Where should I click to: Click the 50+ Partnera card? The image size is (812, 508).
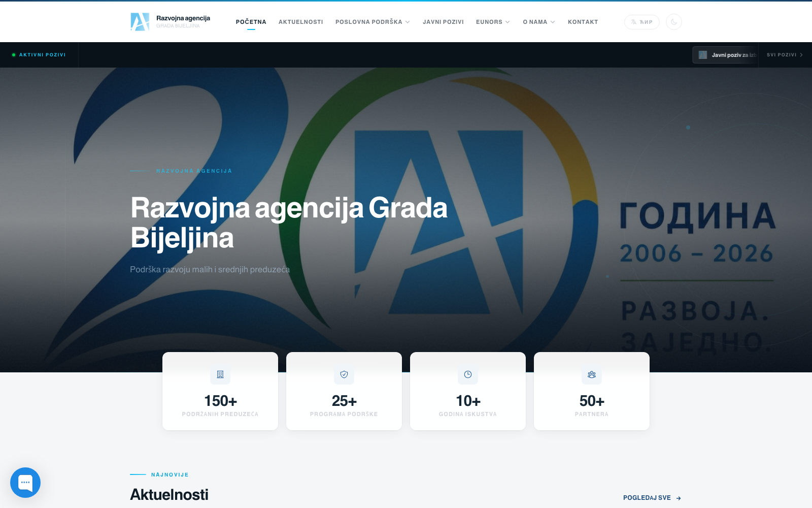tap(592, 391)
